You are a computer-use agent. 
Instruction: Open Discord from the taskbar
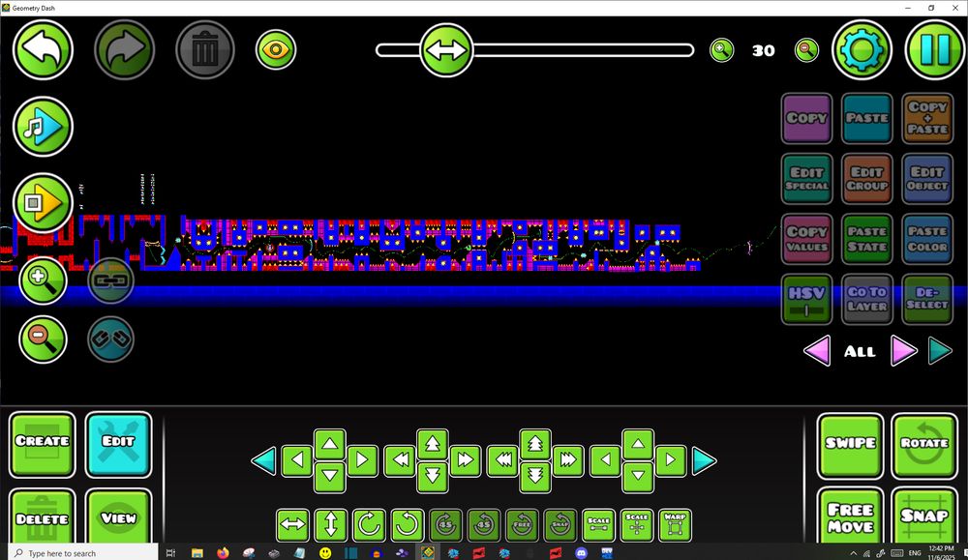point(581,552)
